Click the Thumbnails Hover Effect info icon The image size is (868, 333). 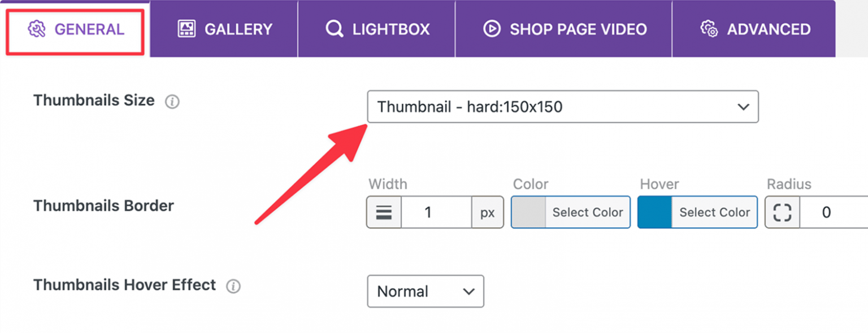click(x=233, y=286)
